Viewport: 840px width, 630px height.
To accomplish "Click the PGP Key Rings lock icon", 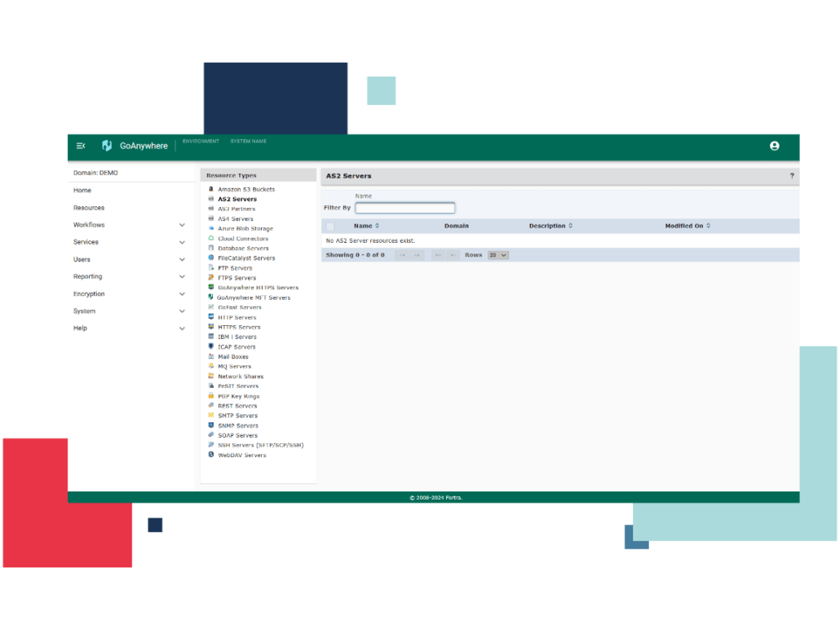I will (x=211, y=396).
